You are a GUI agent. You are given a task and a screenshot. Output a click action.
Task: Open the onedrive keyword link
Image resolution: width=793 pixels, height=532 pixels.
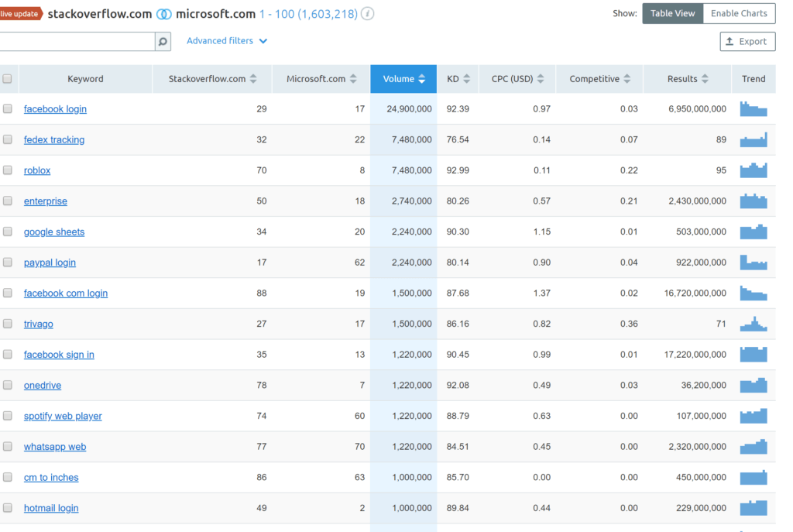[x=43, y=386]
